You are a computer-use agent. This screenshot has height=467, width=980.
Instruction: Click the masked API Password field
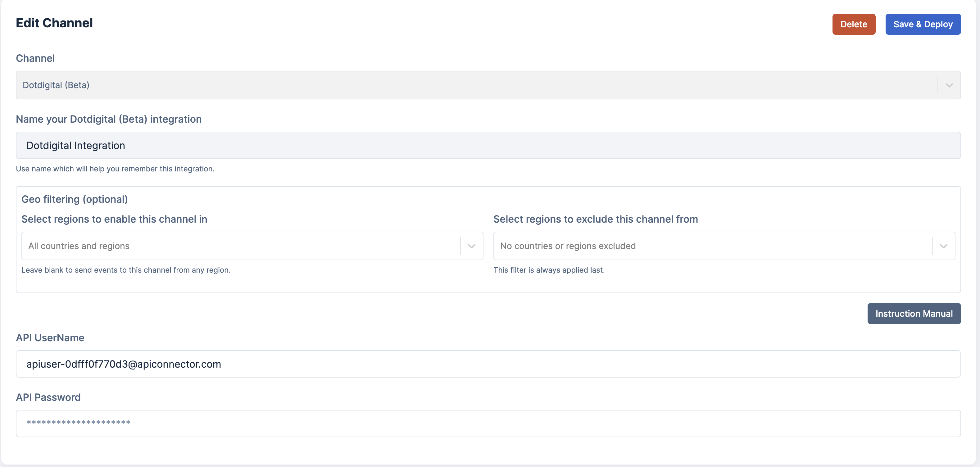[488, 423]
